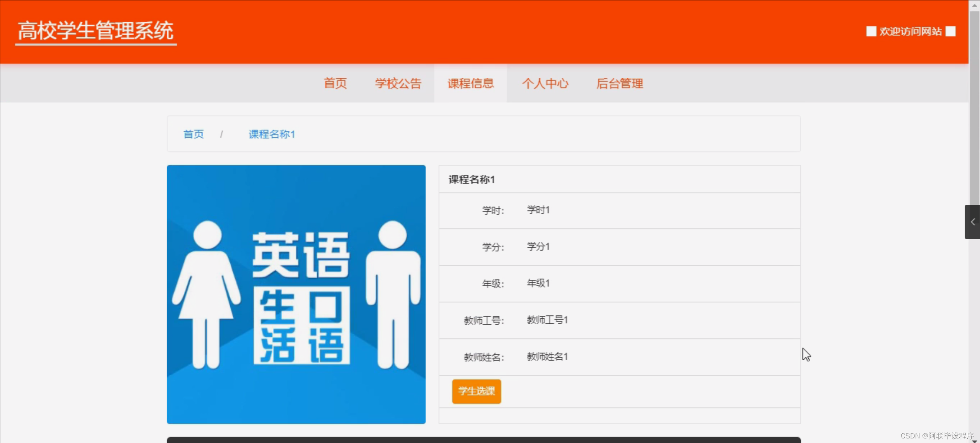Viewport: 980px width, 443px height.
Task: Open the 课程名称1 breadcrumb link
Action: tap(271, 134)
